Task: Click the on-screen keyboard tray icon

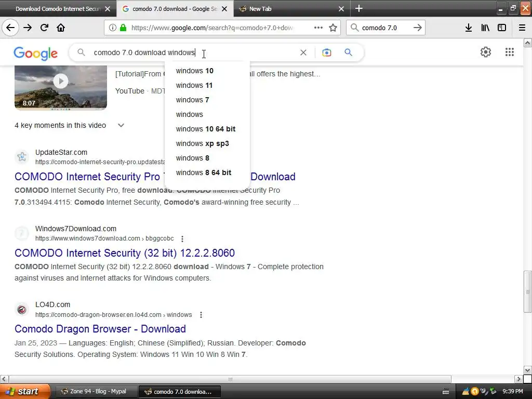Action: (446, 392)
